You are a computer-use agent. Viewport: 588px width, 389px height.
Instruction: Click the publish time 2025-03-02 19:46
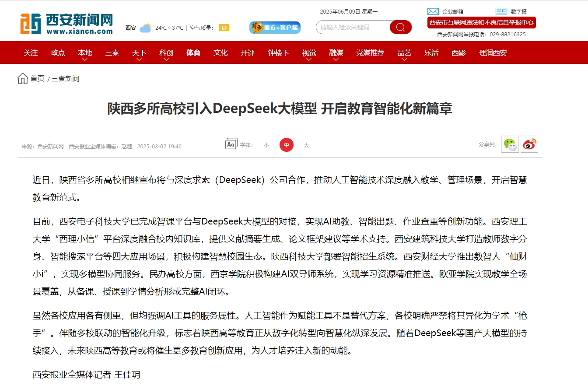(x=159, y=146)
